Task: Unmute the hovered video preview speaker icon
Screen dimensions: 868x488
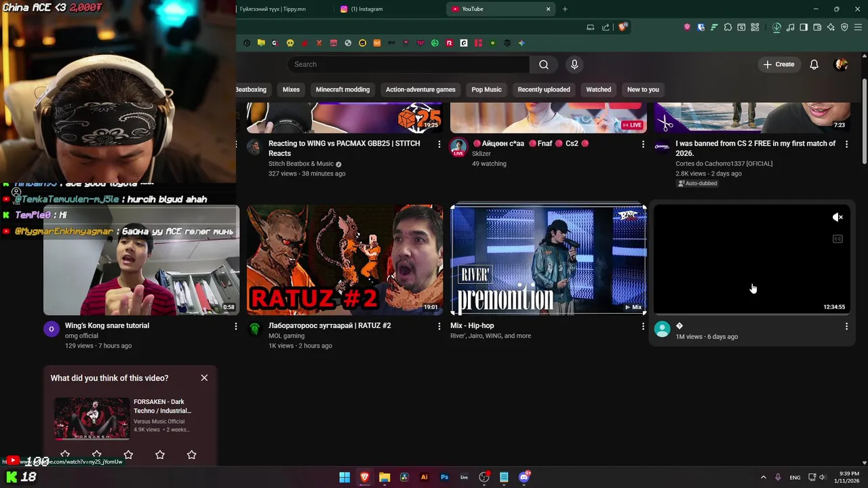Action: click(837, 217)
